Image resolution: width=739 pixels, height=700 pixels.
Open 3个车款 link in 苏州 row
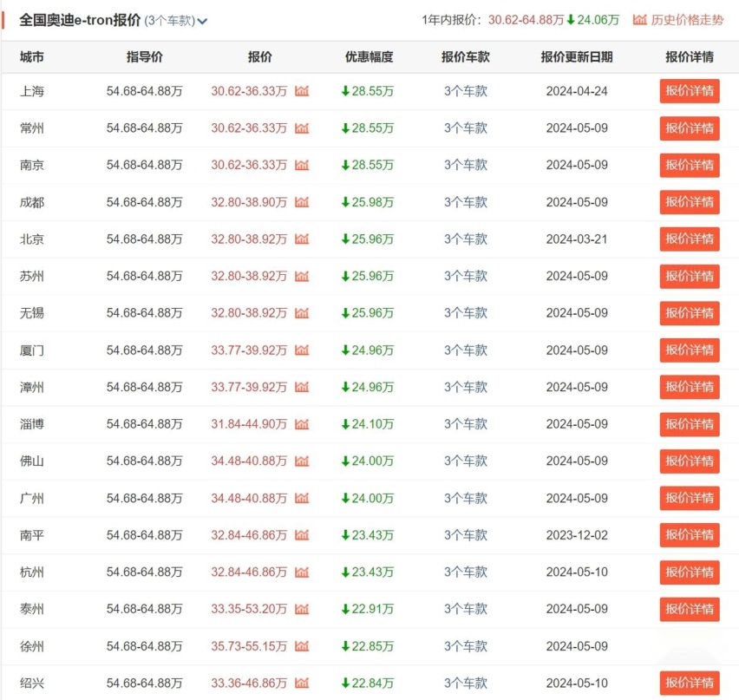[466, 276]
